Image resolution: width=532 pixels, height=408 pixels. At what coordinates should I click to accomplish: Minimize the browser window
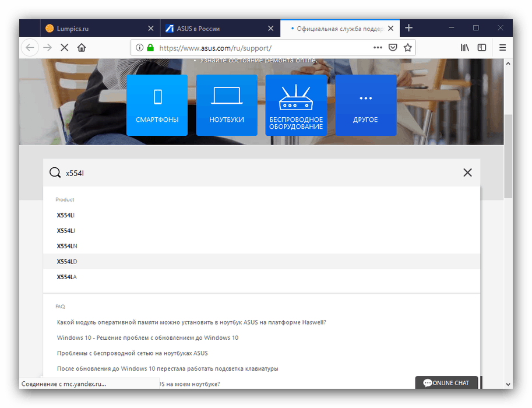tap(451, 28)
